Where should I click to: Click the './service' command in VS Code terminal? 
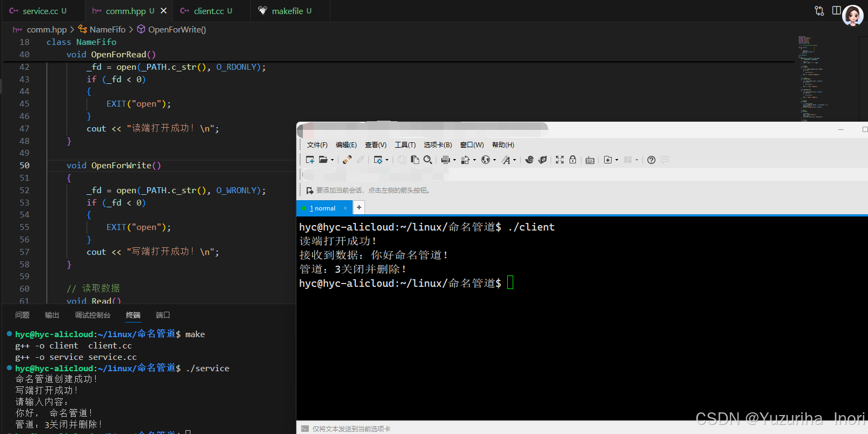[x=208, y=369]
